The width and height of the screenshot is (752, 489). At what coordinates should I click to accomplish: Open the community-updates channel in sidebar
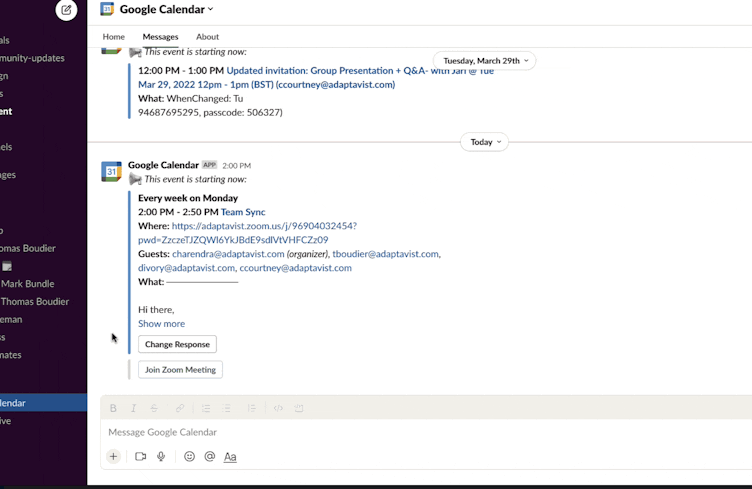tap(33, 58)
